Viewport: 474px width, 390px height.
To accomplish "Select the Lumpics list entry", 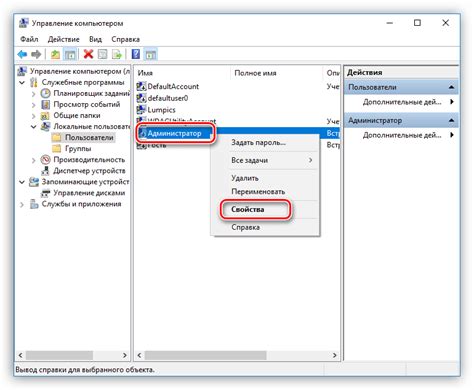I will pos(161,110).
